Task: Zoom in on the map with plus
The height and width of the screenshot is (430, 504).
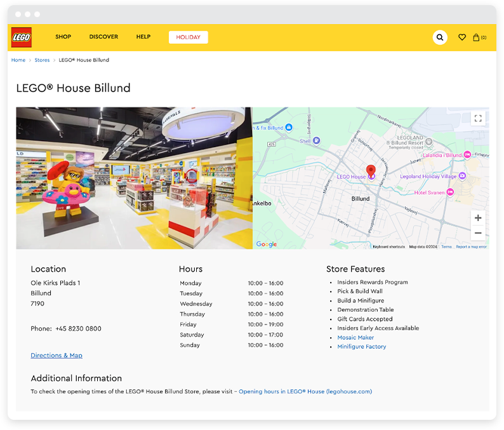Action: pos(478,218)
